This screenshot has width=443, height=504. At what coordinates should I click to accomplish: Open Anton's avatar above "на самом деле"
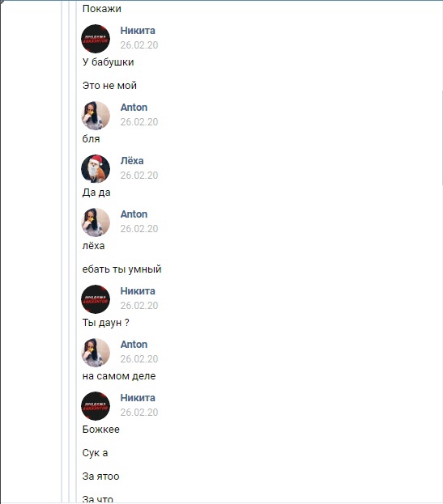click(x=96, y=353)
